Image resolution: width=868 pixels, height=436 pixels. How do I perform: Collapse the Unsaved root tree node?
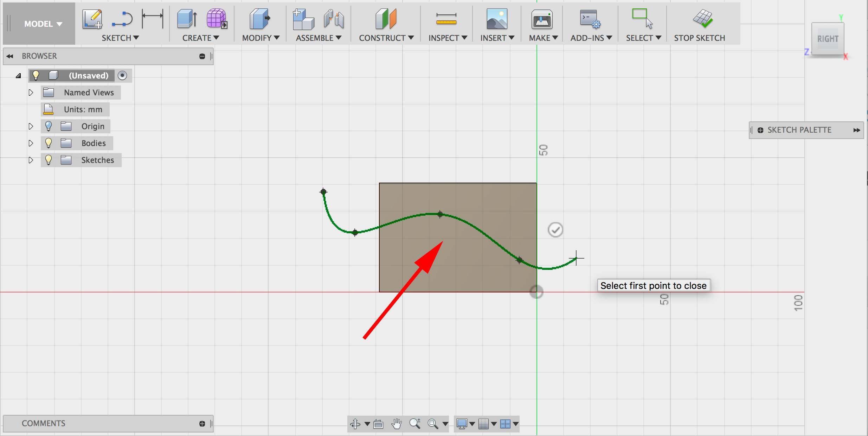pos(18,76)
